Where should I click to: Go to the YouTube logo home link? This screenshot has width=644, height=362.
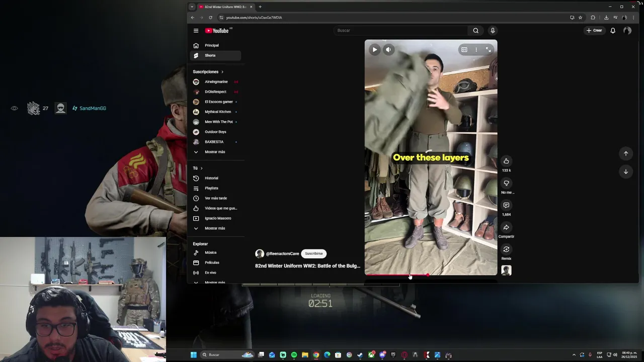pos(217,31)
